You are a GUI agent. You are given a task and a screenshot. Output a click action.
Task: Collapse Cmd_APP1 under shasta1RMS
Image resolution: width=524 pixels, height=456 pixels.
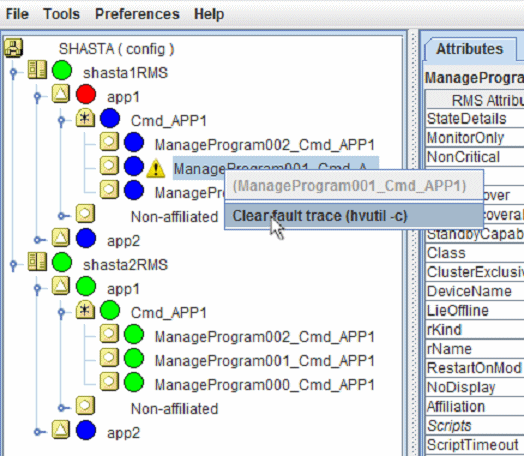[x=61, y=121]
